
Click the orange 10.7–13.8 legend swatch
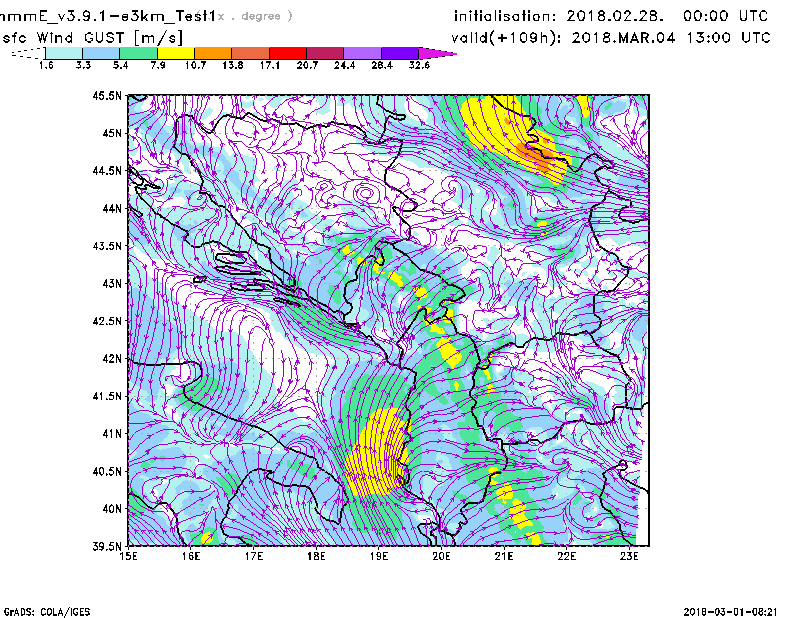pyautogui.click(x=213, y=53)
